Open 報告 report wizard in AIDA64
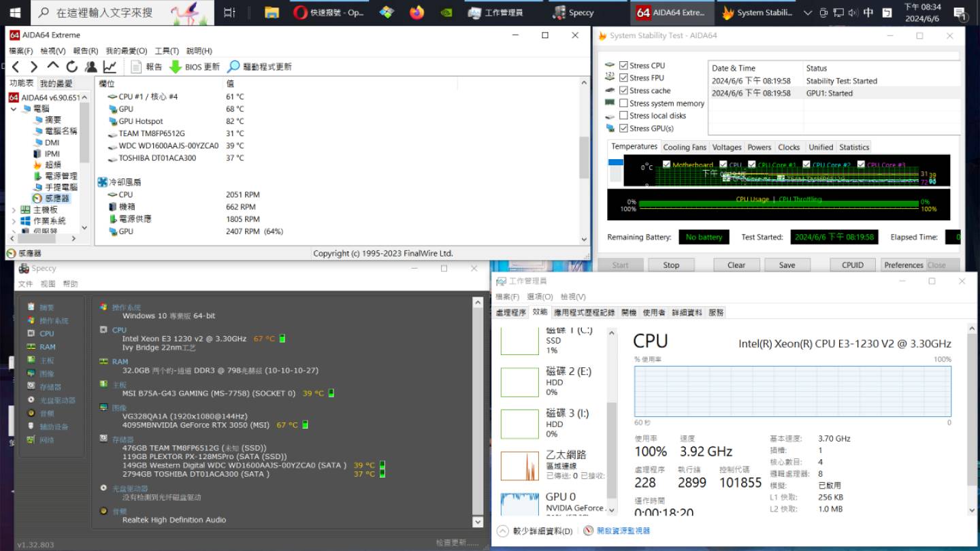The image size is (980, 551). pos(146,67)
